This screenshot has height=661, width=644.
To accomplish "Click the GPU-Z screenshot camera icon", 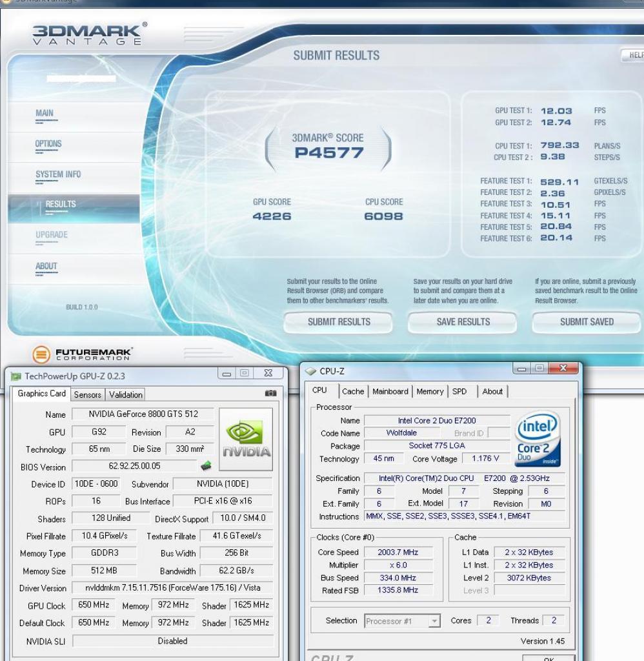I will (270, 393).
